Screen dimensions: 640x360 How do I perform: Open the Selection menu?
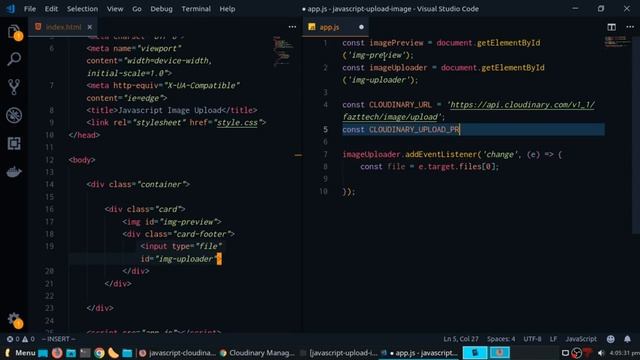pyautogui.click(x=82, y=9)
